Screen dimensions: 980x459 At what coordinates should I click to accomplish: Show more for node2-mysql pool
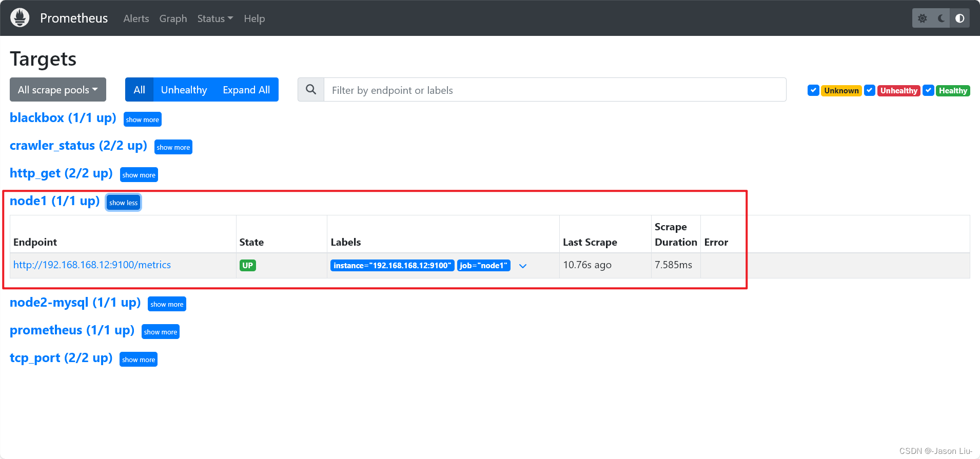tap(167, 304)
